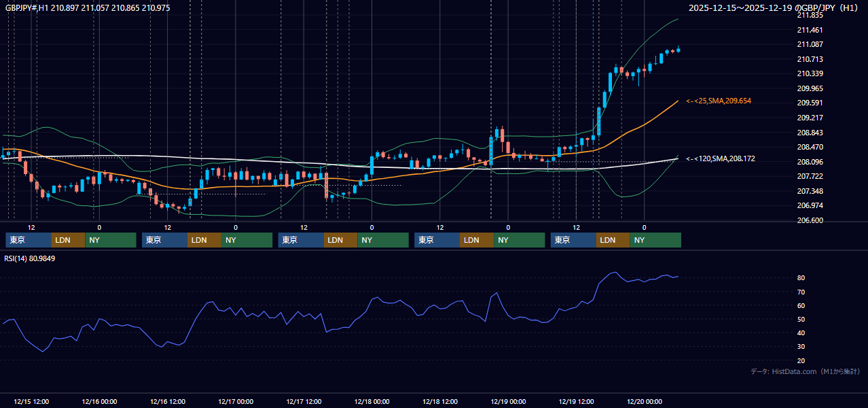Select RSI scale value 20
The height and width of the screenshot is (408, 868).
pos(801,360)
